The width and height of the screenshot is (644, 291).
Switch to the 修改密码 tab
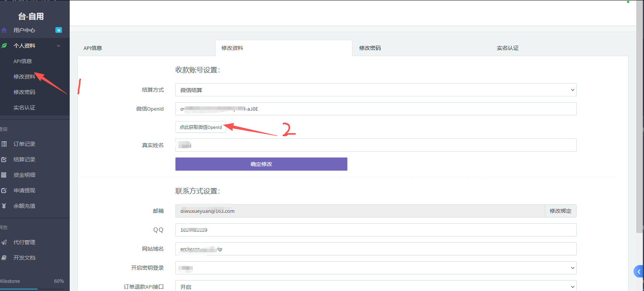point(370,48)
